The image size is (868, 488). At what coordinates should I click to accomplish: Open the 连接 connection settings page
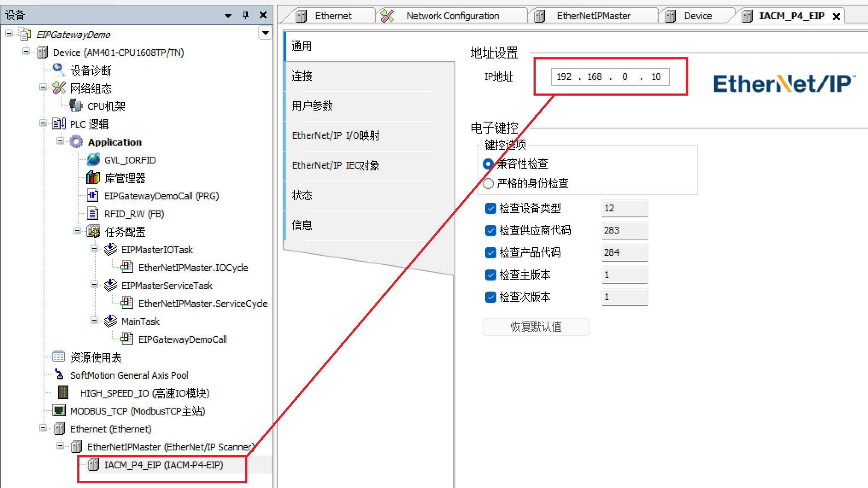tap(301, 76)
